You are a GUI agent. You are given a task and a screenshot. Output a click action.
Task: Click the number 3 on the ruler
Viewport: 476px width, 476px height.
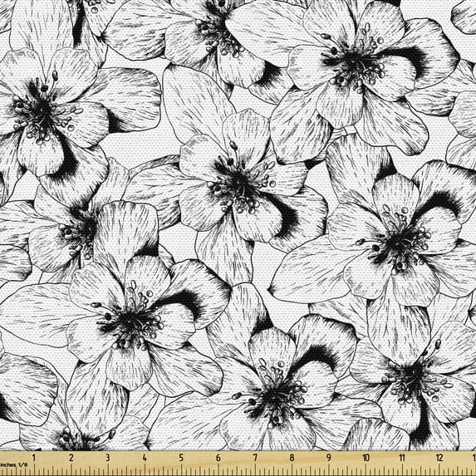point(108,458)
